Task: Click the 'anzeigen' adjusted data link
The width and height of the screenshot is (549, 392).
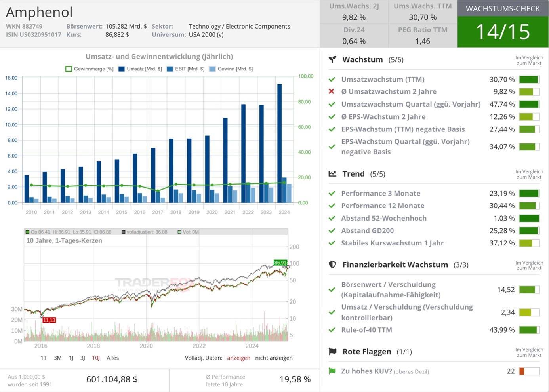Action: (238, 358)
